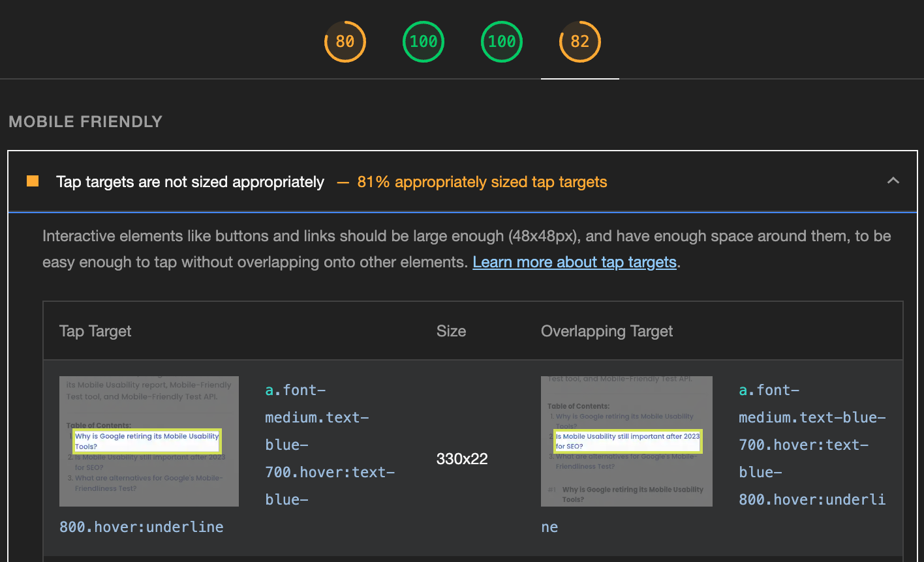Click the orange square audit warning icon

tap(33, 181)
